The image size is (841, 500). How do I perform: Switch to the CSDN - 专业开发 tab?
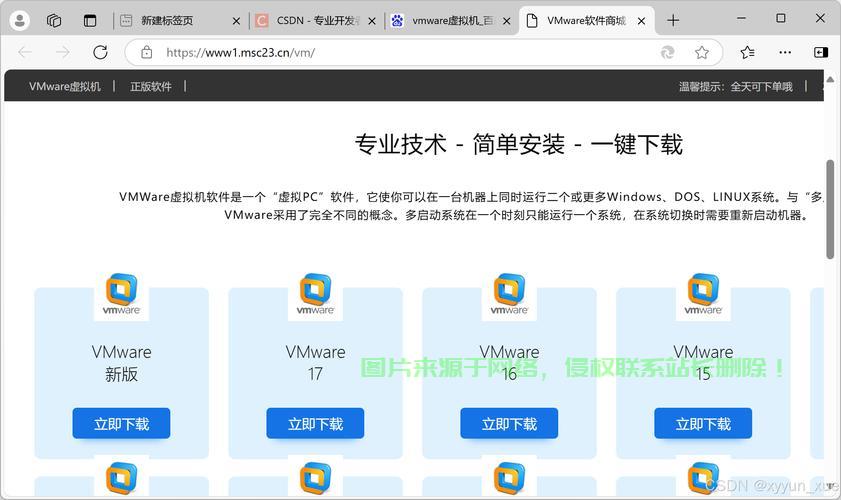pyautogui.click(x=317, y=20)
